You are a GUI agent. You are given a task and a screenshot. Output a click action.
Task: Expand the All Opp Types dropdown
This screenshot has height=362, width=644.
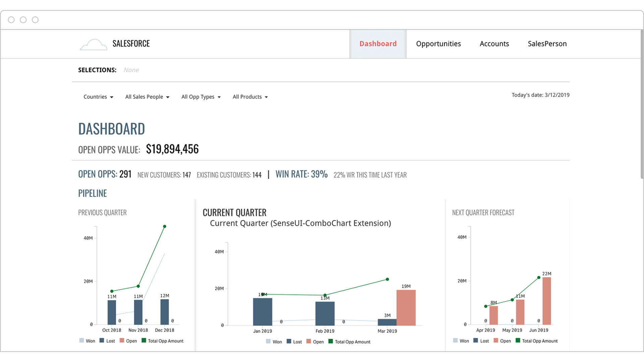pos(201,97)
